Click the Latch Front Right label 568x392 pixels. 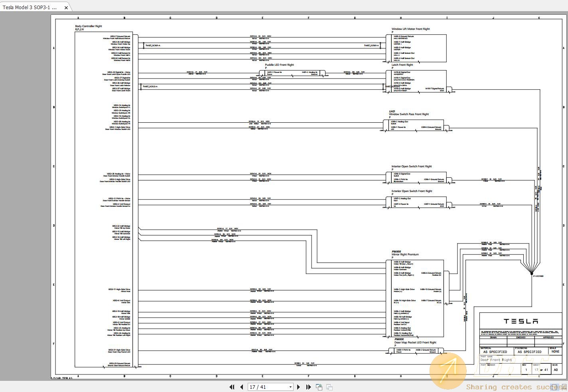(402, 65)
